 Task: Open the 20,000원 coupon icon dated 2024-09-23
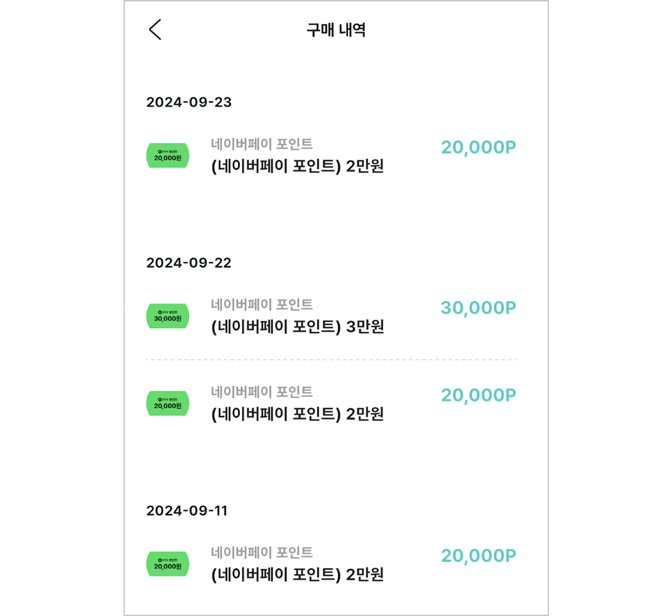coord(167,155)
